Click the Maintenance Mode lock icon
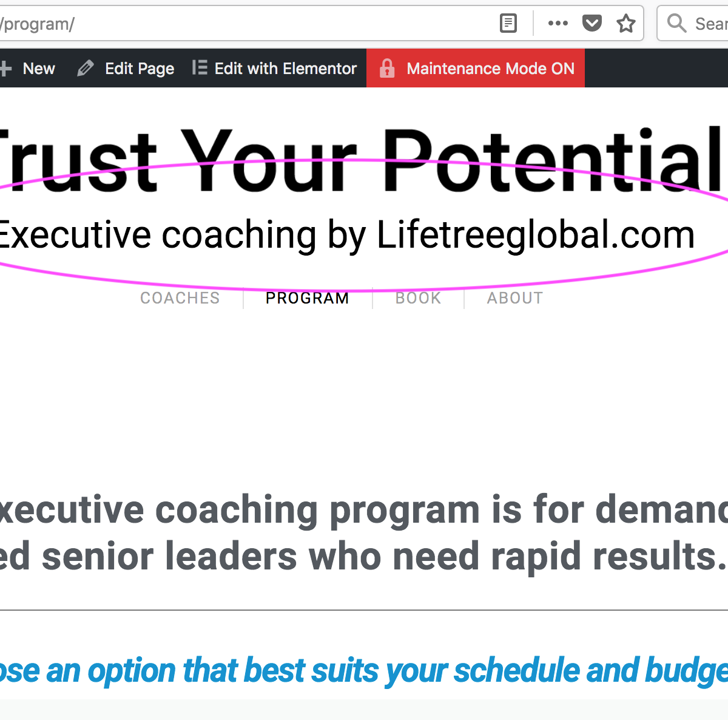Image resolution: width=728 pixels, height=720 pixels. pyautogui.click(x=387, y=69)
